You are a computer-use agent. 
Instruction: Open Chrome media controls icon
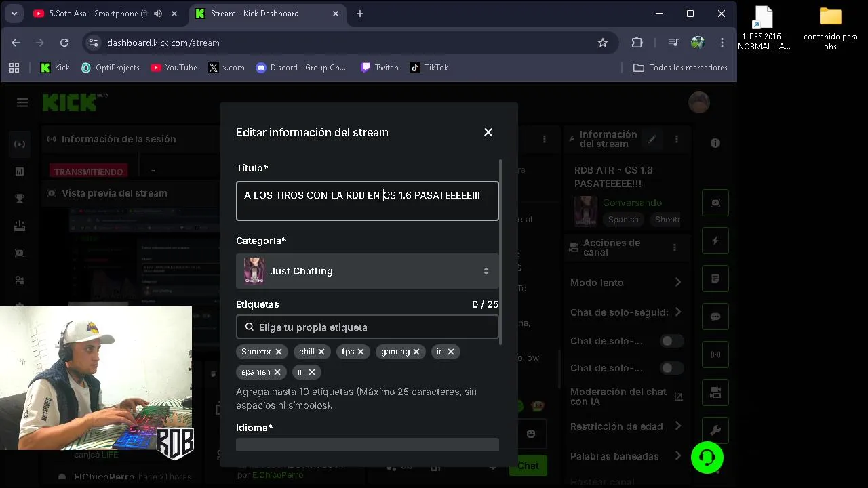tap(673, 43)
